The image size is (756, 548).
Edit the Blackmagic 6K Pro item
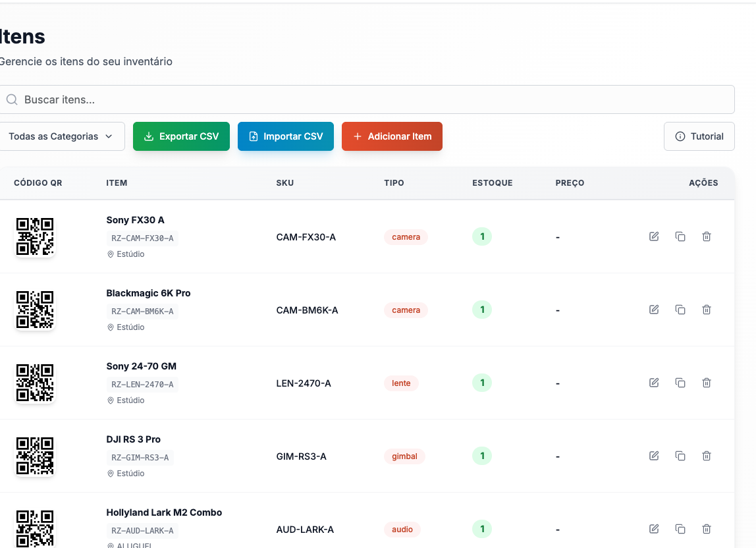click(654, 310)
